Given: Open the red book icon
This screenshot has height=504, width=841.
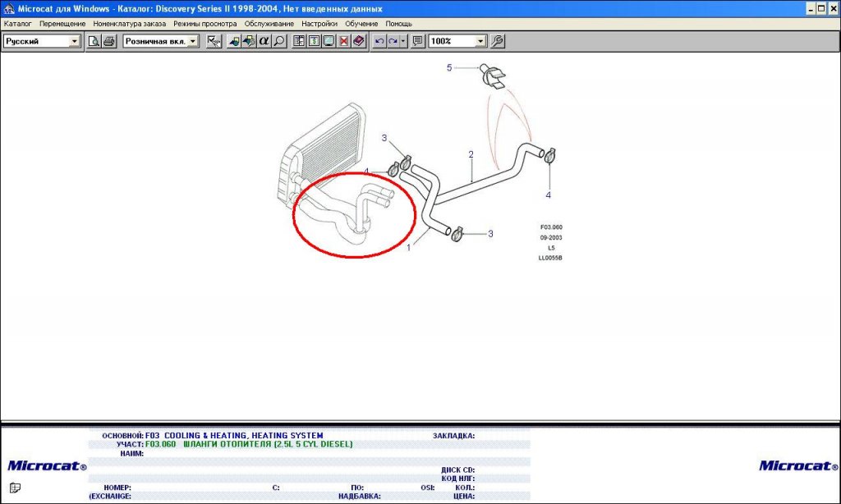Looking at the screenshot, I should (359, 41).
